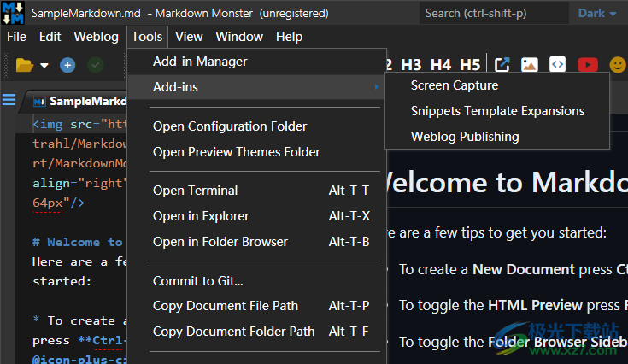Screen dimensions: 628x364
Task: Apply H3 heading format
Action: point(411,64)
